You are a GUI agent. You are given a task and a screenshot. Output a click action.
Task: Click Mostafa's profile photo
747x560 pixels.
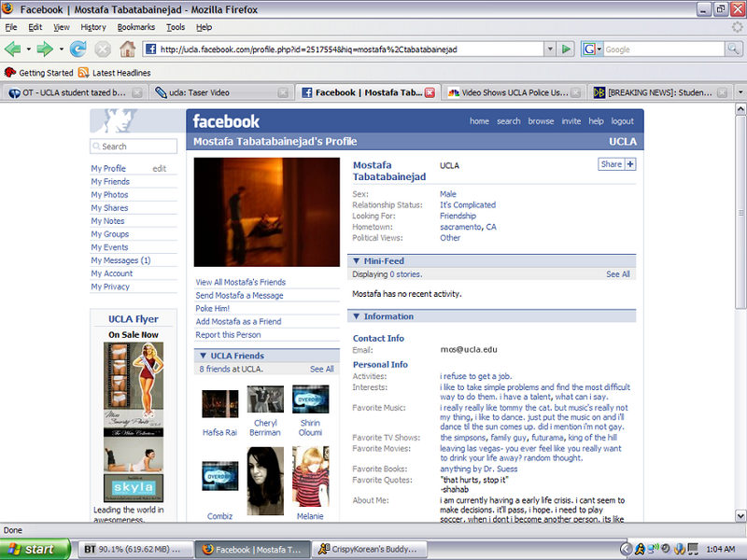[x=267, y=213]
